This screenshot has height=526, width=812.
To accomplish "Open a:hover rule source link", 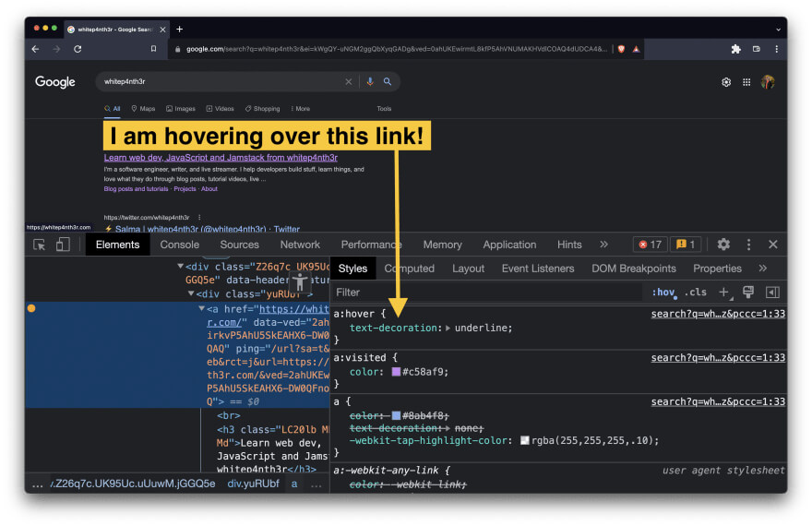I will (718, 314).
